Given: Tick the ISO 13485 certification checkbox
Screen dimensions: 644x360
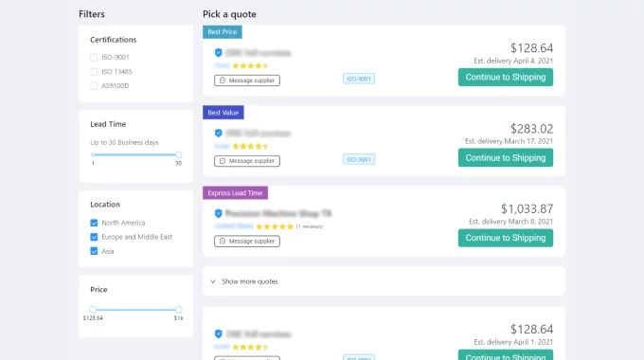Looking at the screenshot, I should [94, 71].
